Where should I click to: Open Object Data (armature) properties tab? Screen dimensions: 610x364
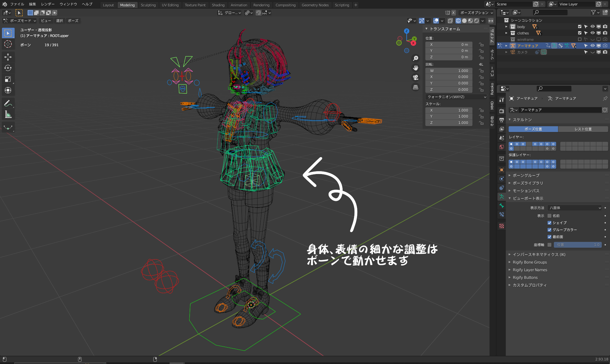tap(502, 197)
